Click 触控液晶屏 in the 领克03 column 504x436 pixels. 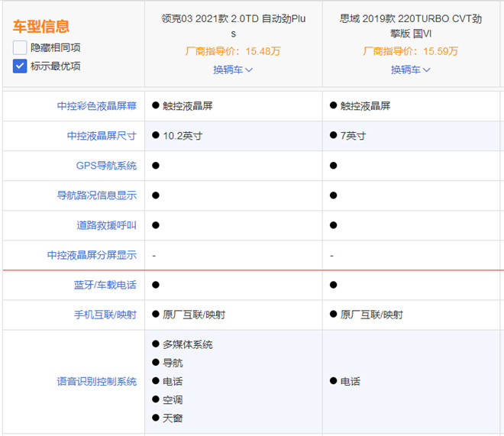[x=187, y=106]
